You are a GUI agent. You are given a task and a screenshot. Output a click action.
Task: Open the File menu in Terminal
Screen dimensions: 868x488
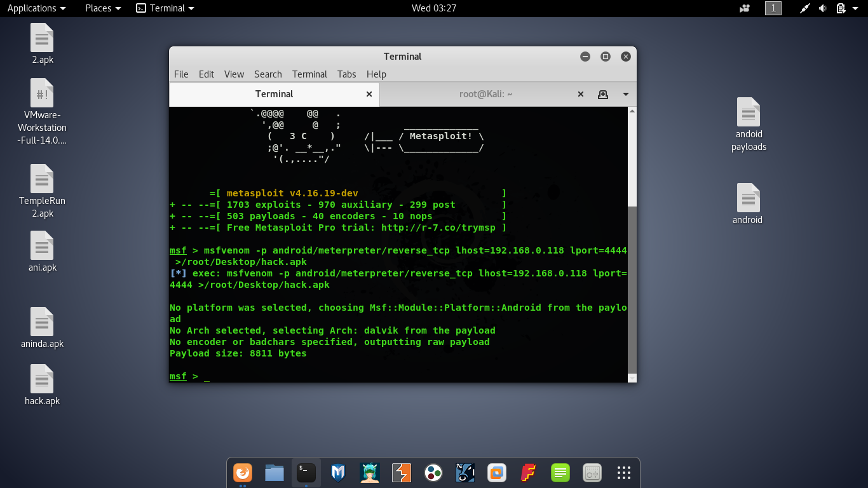click(x=181, y=74)
